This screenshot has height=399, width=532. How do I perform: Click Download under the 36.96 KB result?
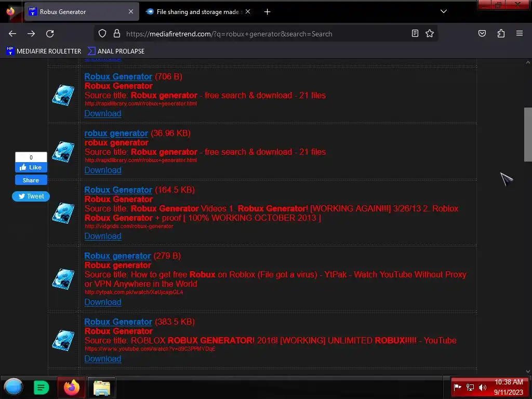103,170
